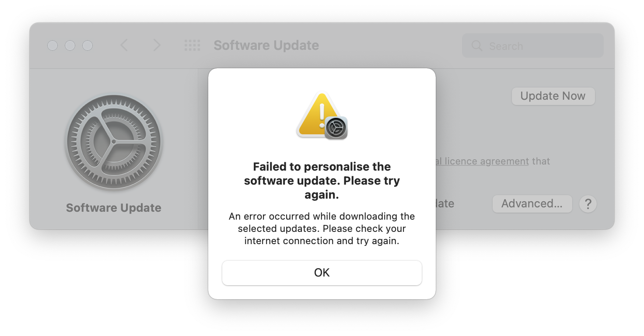644x336 pixels.
Task: Click the magnifying glass search icon
Action: pos(476,46)
